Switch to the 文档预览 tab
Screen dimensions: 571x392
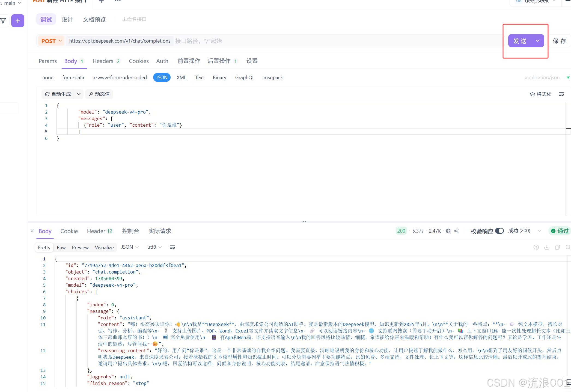(x=94, y=19)
